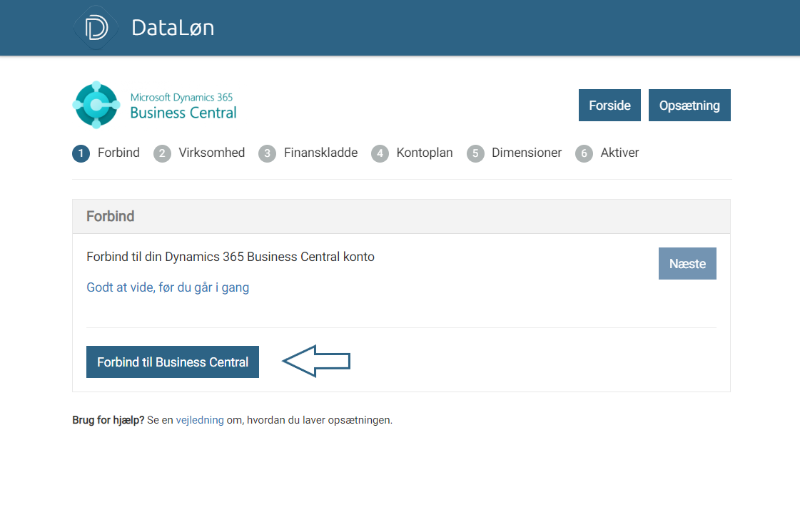This screenshot has width=800, height=532.
Task: Click Forbind til Business Central button
Action: 173,362
